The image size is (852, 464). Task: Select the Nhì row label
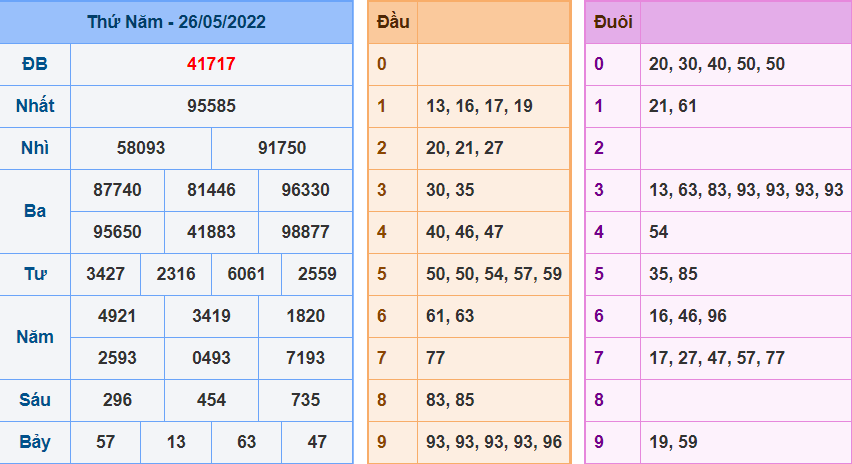[x=35, y=148]
